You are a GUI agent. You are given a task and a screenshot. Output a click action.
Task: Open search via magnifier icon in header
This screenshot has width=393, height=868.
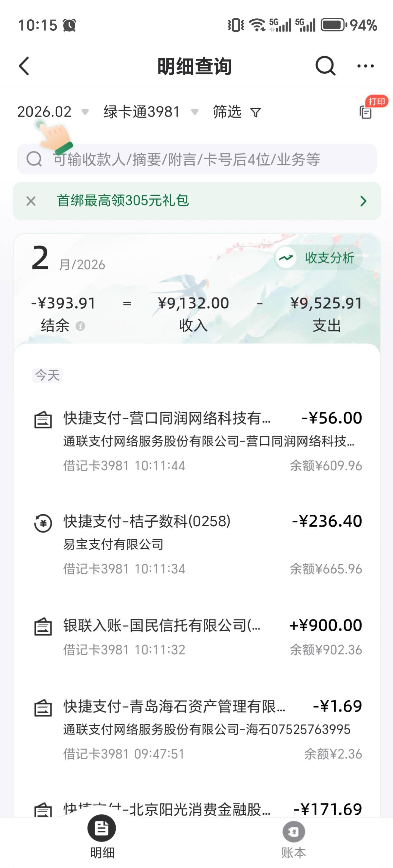325,66
